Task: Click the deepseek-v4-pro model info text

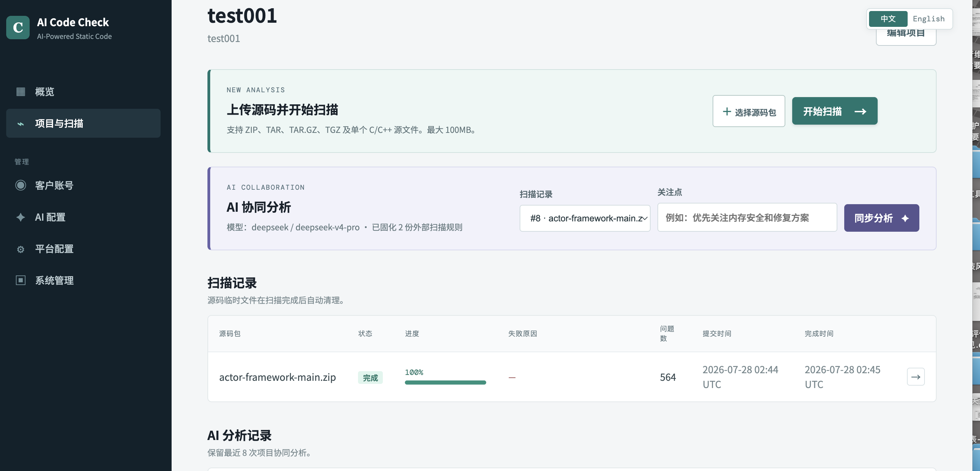Action: coord(344,227)
